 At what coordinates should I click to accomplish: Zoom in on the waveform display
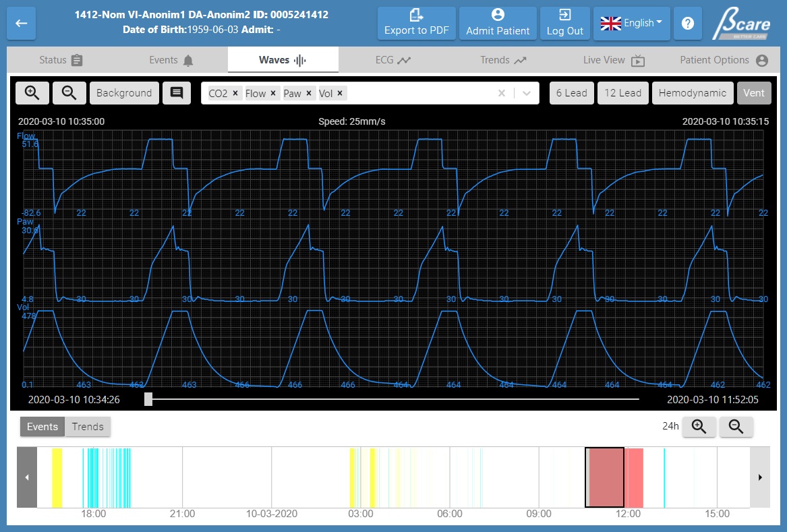pyautogui.click(x=32, y=93)
